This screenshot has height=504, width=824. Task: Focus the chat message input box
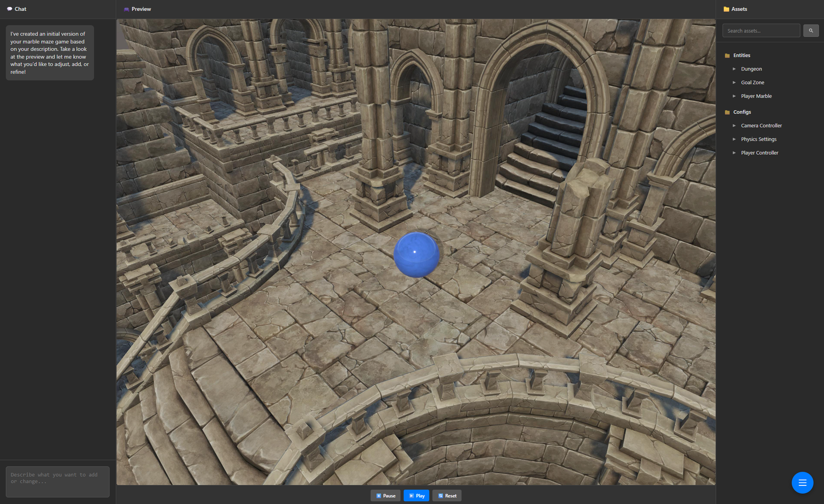click(58, 482)
